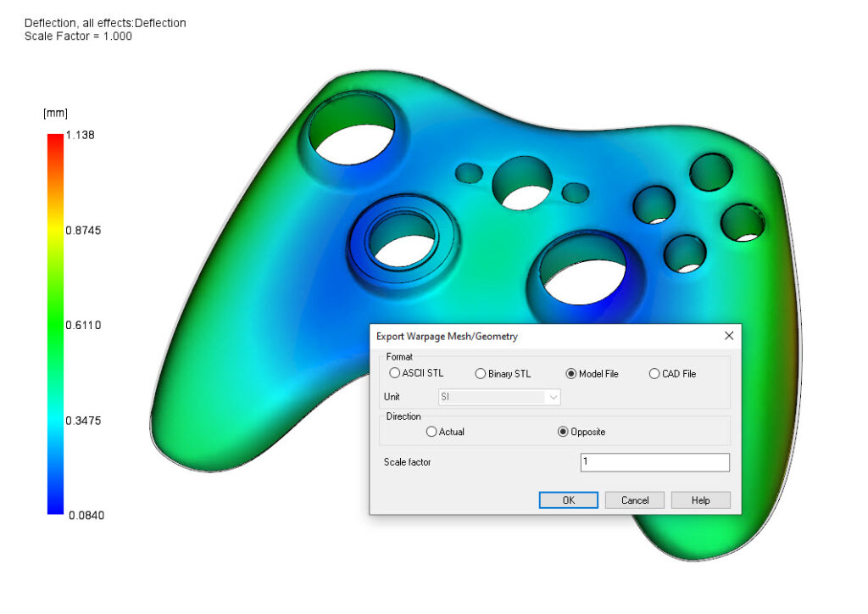Click the 0.3475 legend value
Viewport: 868px width, 614px height.
tap(83, 421)
